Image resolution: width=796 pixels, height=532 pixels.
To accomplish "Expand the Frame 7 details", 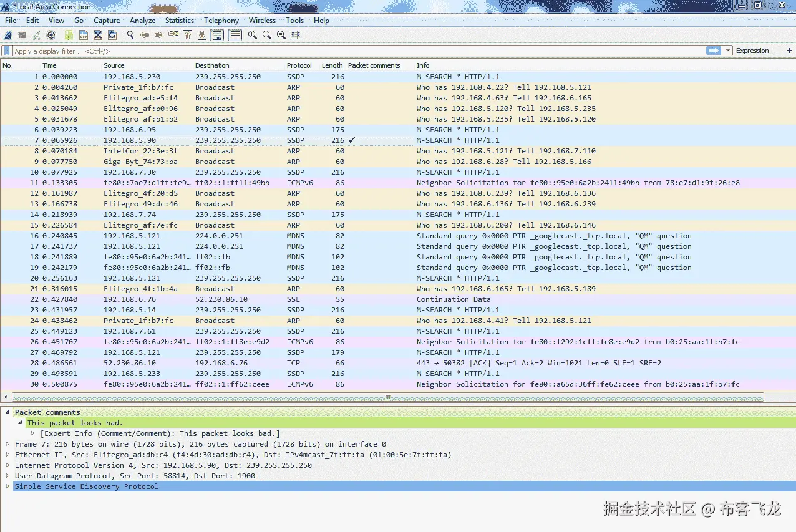I will (7, 444).
